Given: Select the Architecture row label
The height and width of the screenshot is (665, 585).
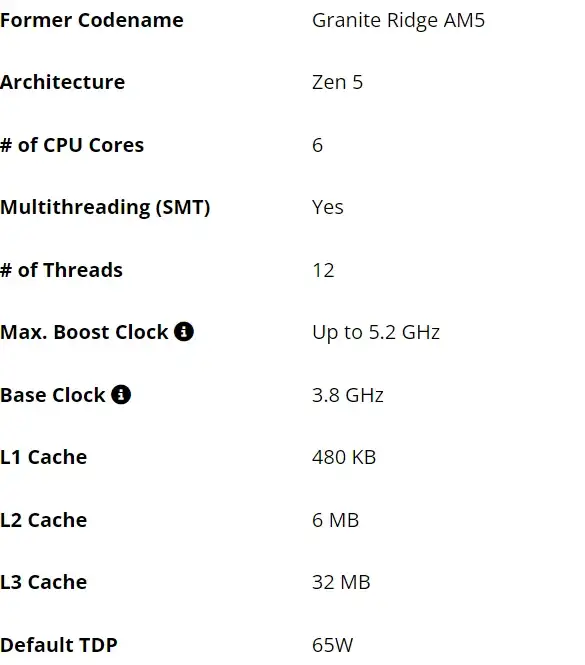Looking at the screenshot, I should point(62,82).
